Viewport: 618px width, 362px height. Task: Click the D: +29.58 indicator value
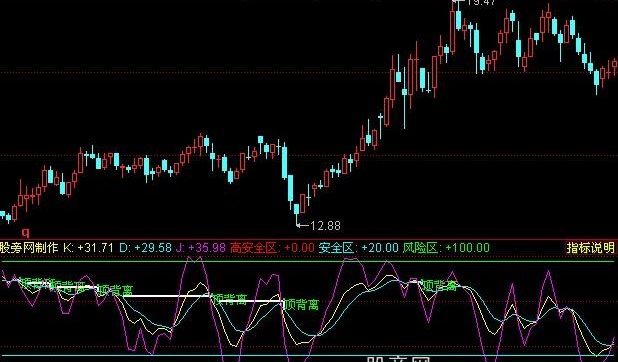coord(145,248)
